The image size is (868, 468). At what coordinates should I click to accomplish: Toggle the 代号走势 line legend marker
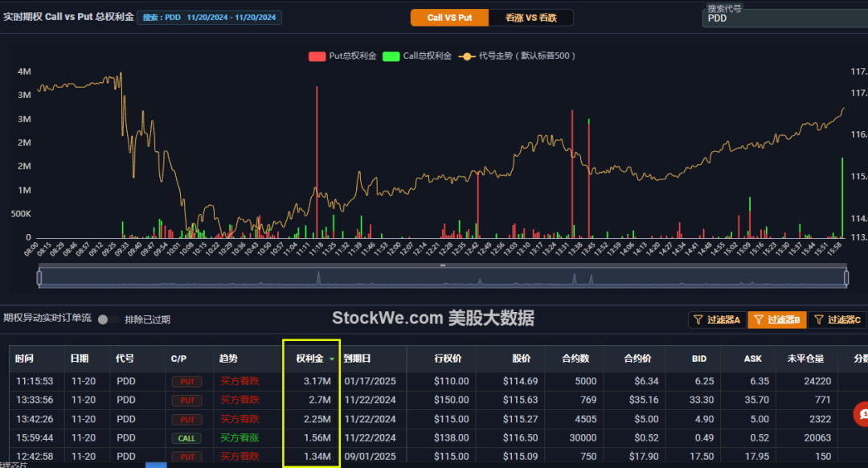[x=467, y=56]
